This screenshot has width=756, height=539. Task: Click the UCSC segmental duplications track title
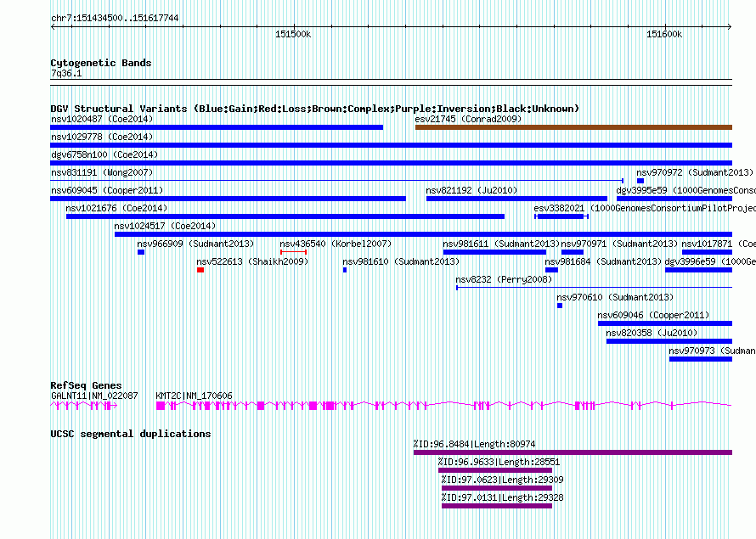(131, 434)
